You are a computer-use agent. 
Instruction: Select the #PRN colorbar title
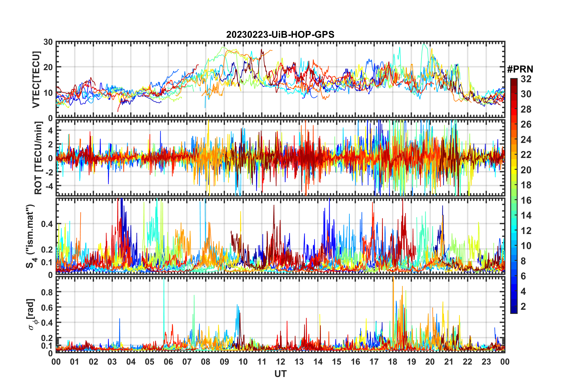pyautogui.click(x=520, y=69)
